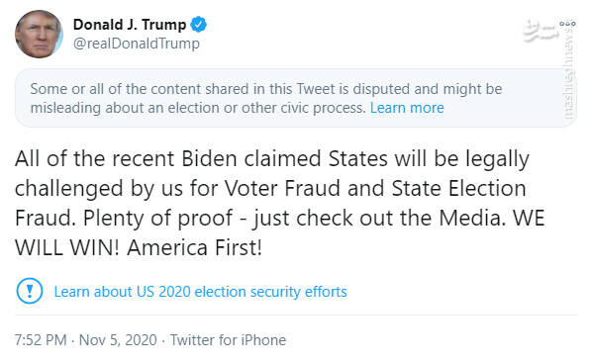Click the tweet's first line mentioning Biden
Screen dimensions: 592x364
pyautogui.click(x=272, y=159)
